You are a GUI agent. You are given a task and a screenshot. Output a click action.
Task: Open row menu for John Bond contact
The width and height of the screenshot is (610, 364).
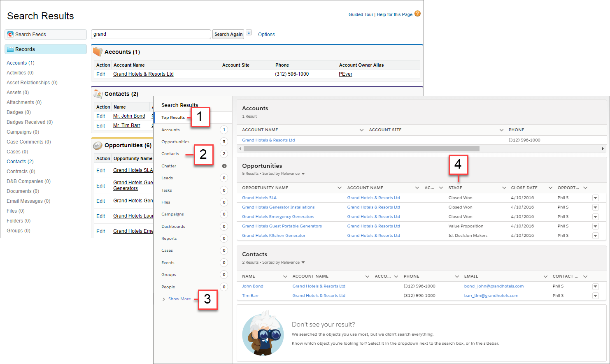click(x=595, y=286)
